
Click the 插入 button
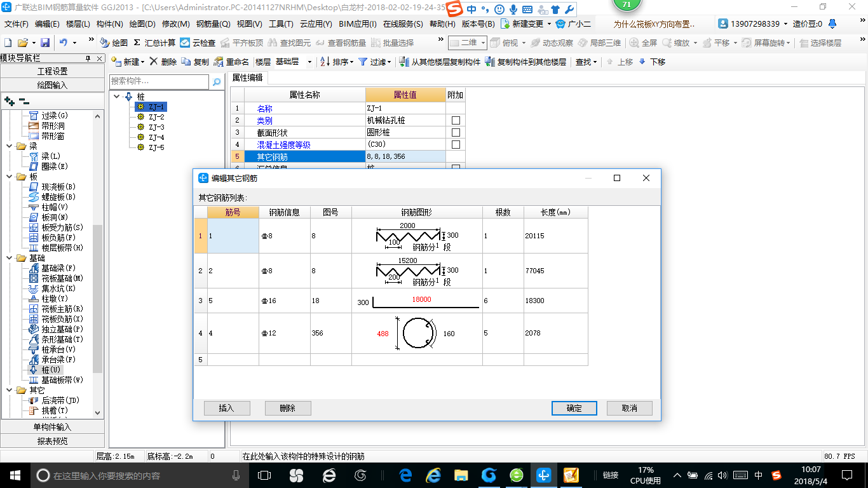click(x=227, y=408)
